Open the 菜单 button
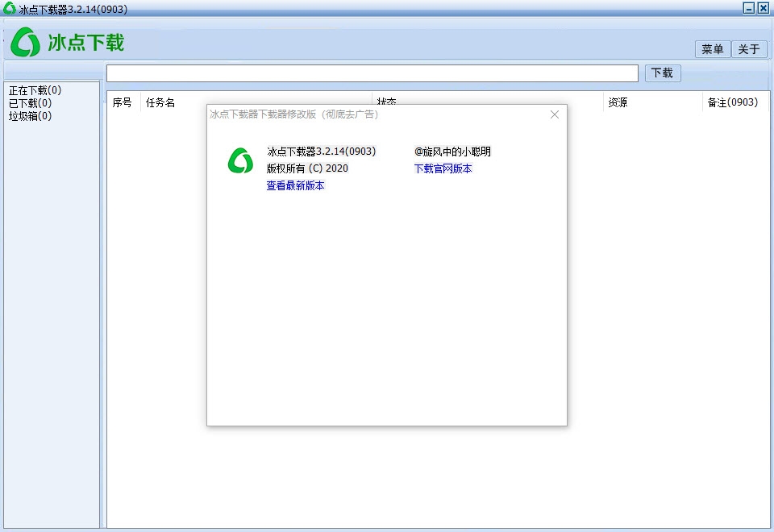 [x=712, y=49]
